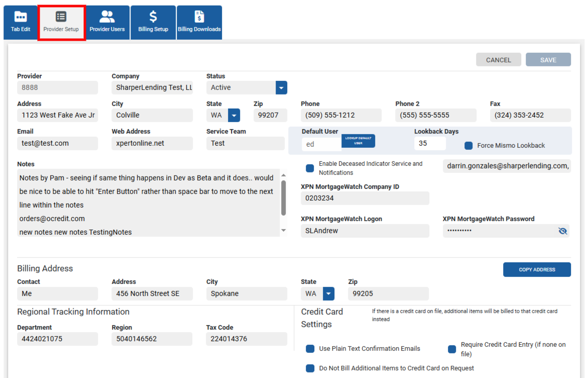Click the Email field test@test.com
The image size is (588, 378).
57,143
